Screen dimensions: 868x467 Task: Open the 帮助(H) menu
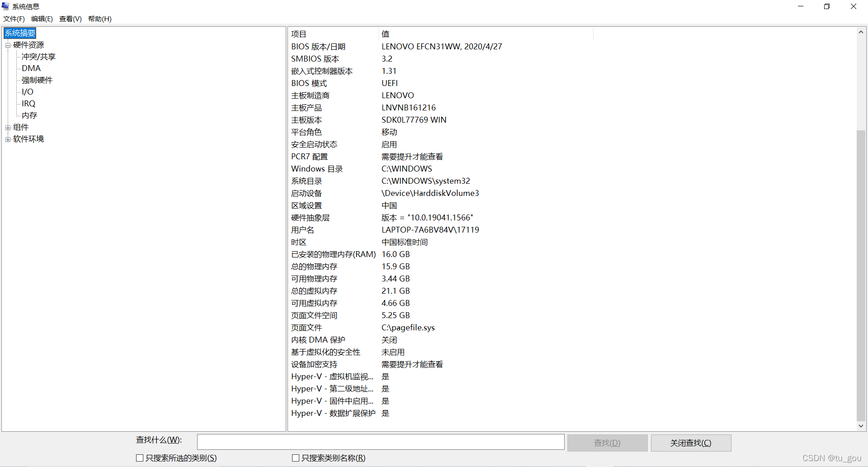point(100,19)
